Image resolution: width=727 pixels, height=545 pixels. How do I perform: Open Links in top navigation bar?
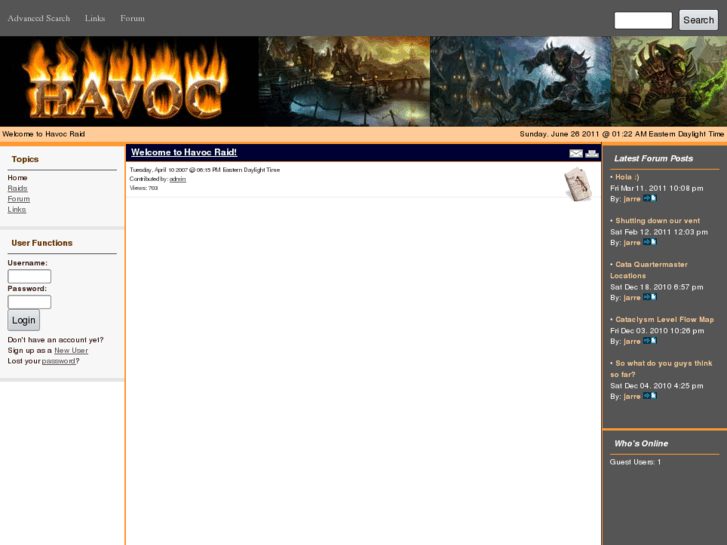click(x=95, y=19)
